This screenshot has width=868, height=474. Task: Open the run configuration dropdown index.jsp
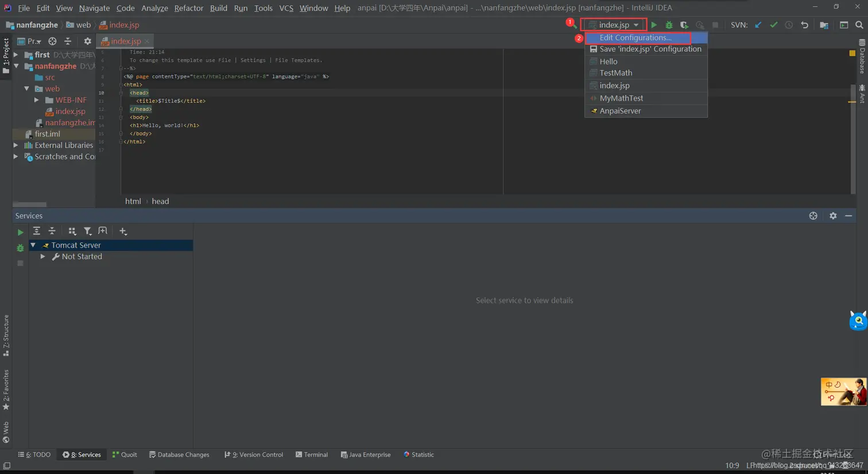coord(614,25)
